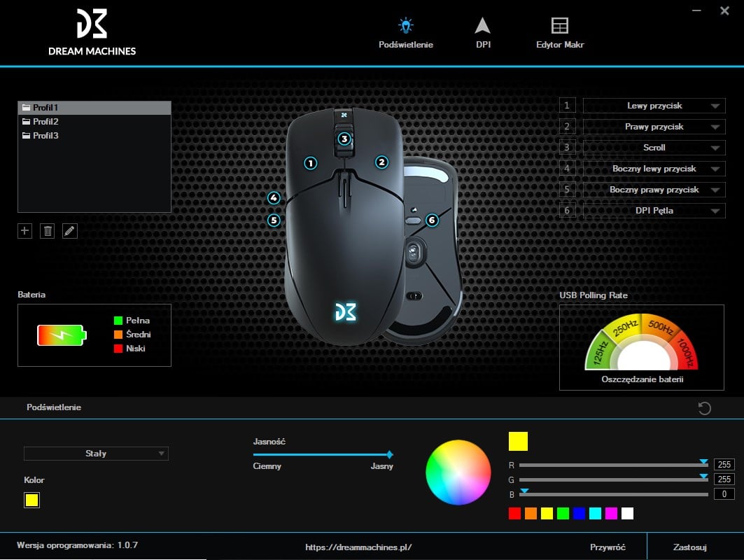Click the Przywróć button
Viewport: 744px width, 560px height.
coord(608,547)
